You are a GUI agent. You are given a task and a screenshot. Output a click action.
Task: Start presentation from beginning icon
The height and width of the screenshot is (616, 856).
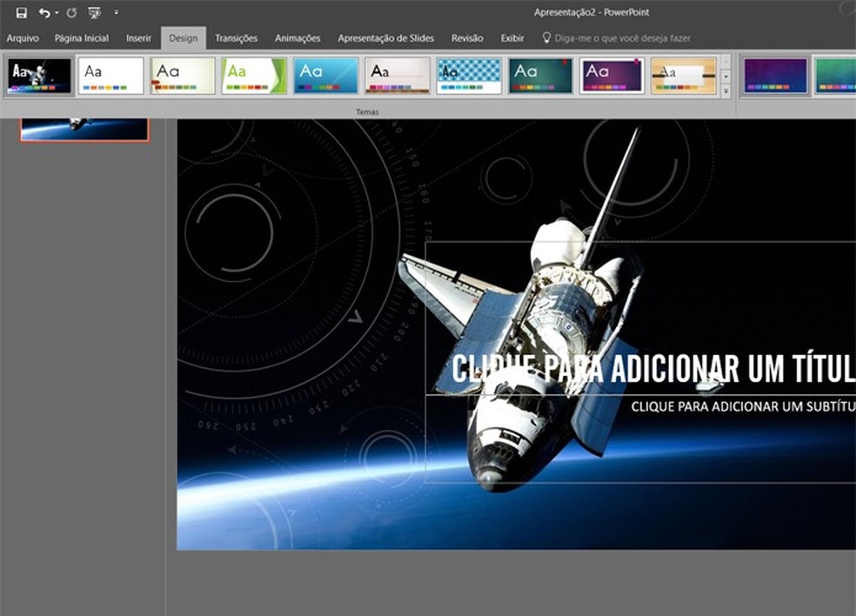95,13
